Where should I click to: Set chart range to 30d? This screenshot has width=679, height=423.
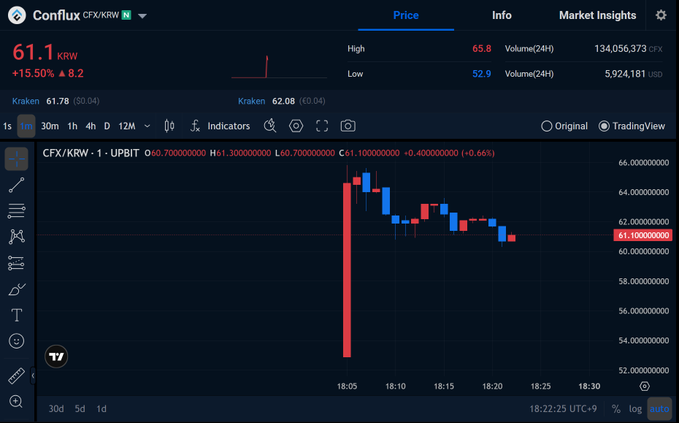(56, 409)
